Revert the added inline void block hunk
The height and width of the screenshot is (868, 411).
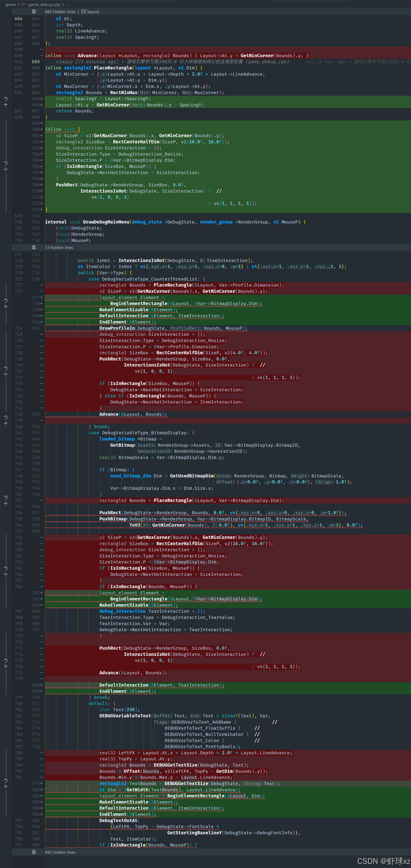6,163
